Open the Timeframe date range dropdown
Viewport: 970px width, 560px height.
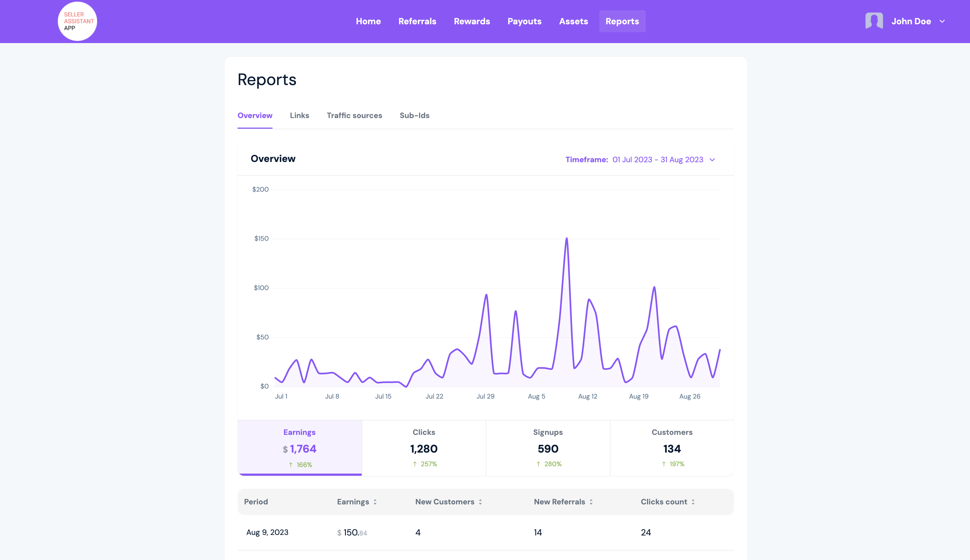pos(658,159)
